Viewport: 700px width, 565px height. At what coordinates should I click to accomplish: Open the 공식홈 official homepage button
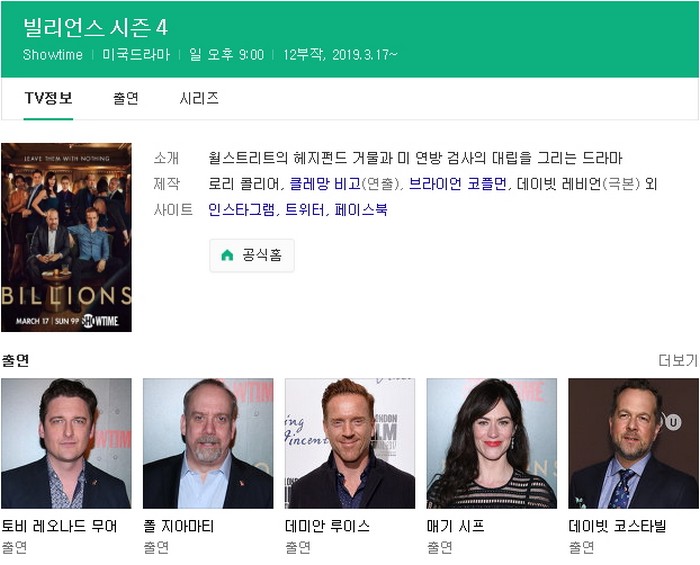252,255
